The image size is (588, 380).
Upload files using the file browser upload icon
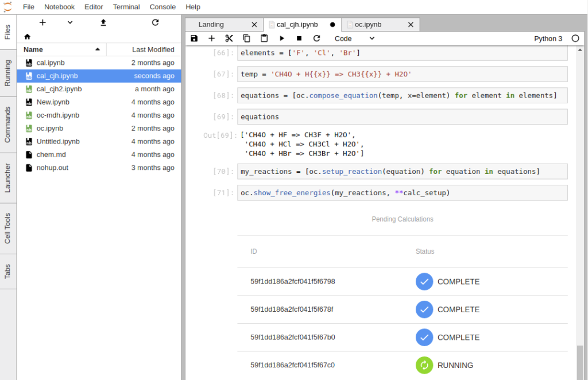pos(103,22)
